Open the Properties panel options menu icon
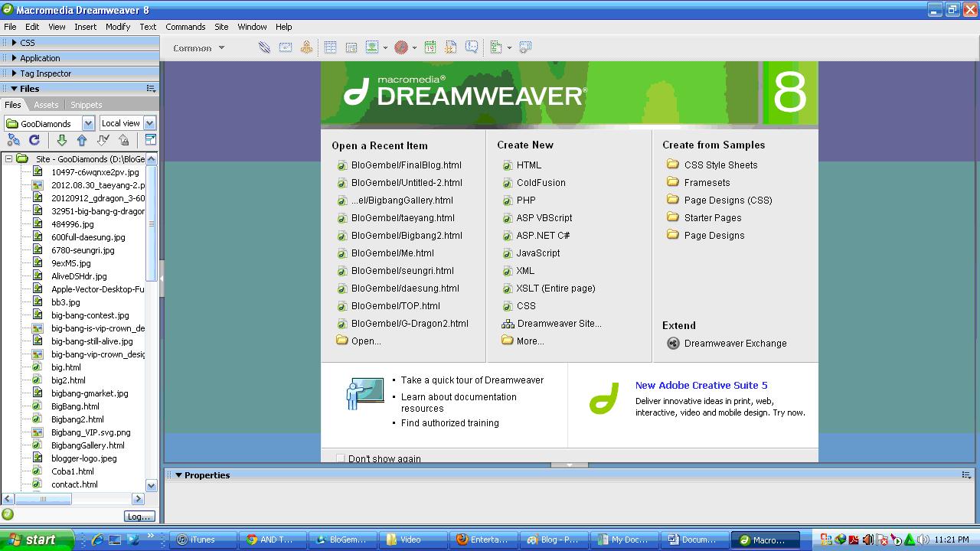This screenshot has width=980, height=551. [x=966, y=475]
